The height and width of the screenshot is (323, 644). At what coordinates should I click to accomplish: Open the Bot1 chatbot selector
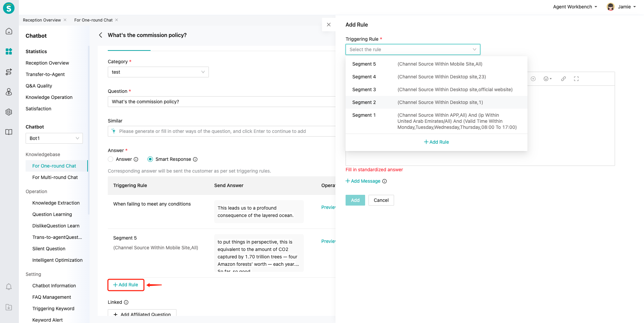(x=54, y=138)
